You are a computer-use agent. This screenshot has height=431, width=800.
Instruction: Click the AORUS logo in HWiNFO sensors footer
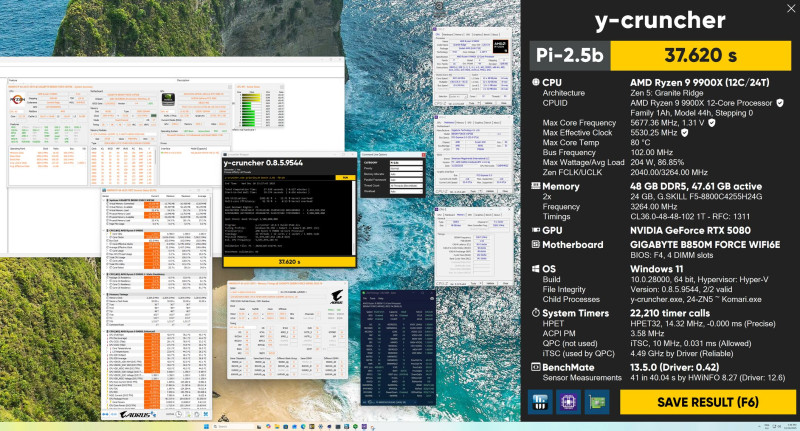coord(138,415)
